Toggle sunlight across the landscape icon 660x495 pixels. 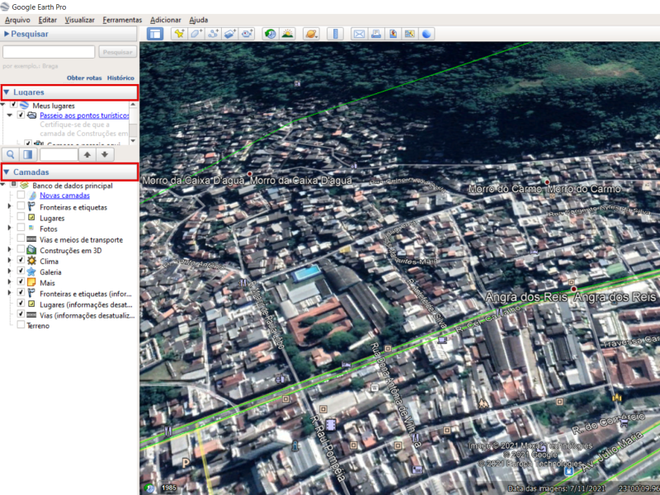(x=287, y=34)
